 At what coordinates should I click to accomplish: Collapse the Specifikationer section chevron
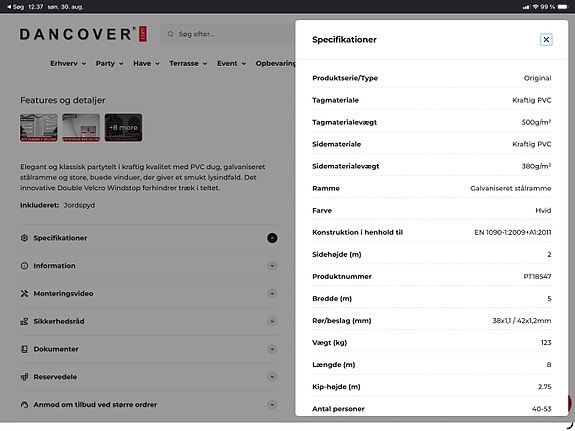click(x=272, y=238)
